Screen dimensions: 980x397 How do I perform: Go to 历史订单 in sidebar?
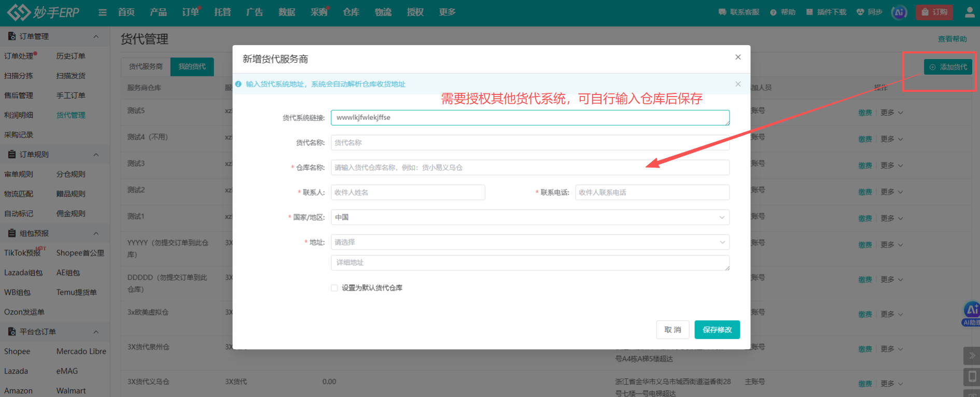[x=71, y=56]
